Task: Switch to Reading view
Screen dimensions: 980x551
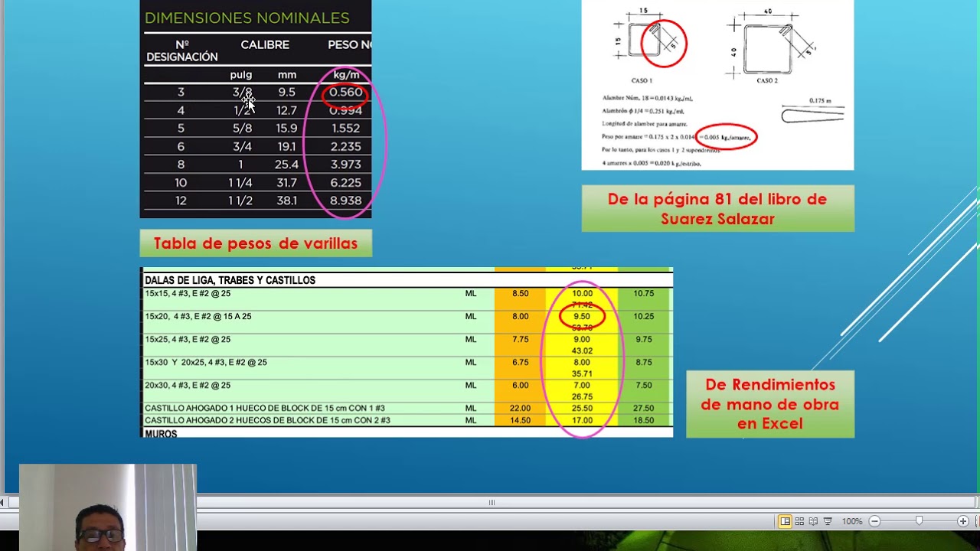Action: click(x=813, y=521)
